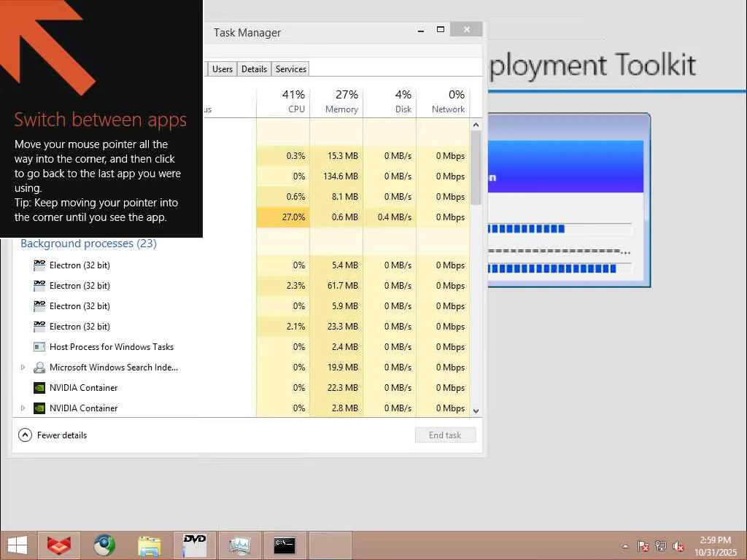Collapse Task Manager with Fewer details

point(53,435)
